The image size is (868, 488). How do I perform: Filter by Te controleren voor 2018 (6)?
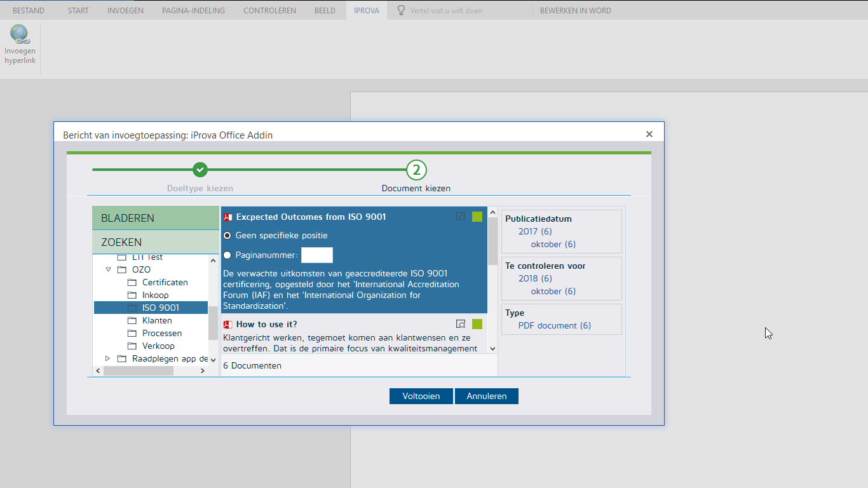pyautogui.click(x=535, y=279)
